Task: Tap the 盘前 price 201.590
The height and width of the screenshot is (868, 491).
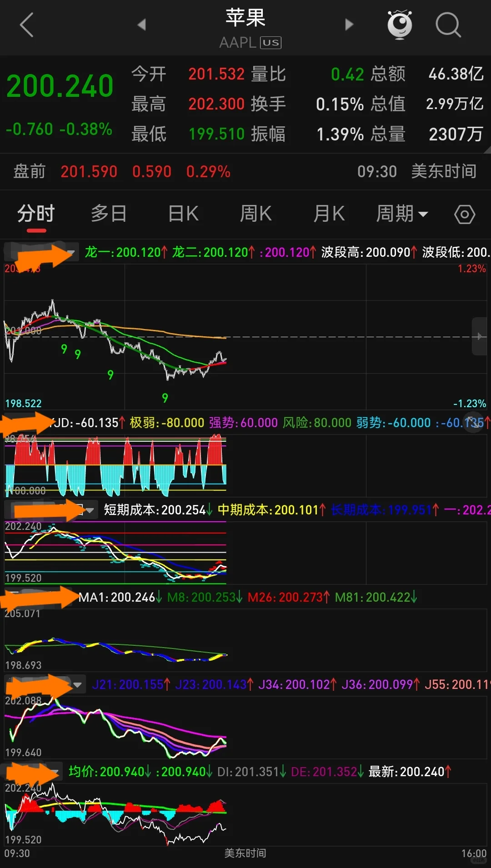Action: (x=89, y=172)
